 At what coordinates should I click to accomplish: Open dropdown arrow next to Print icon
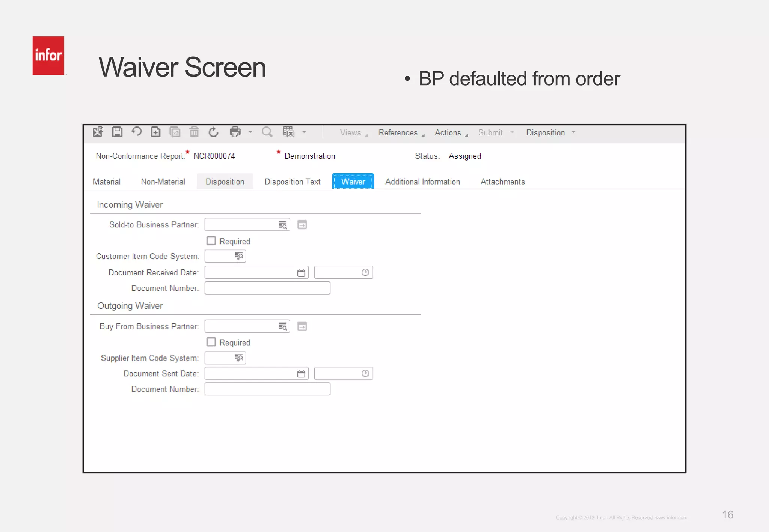tap(250, 132)
